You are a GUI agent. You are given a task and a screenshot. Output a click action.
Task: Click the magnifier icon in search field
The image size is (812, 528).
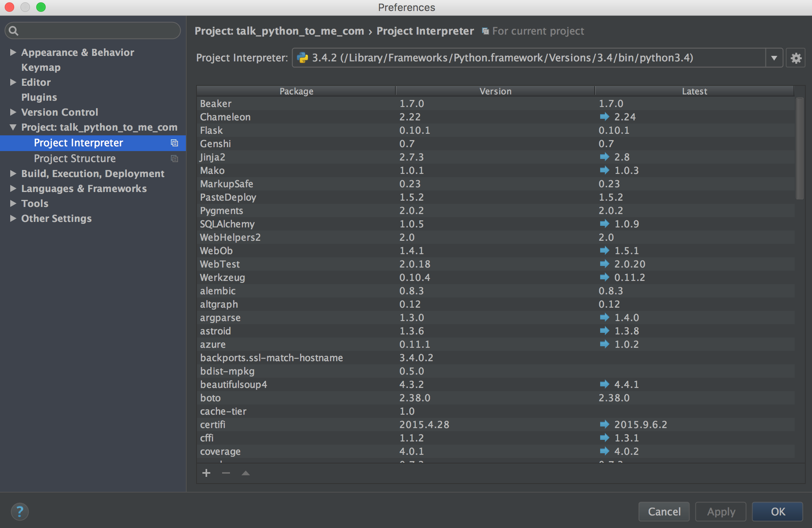pos(13,31)
